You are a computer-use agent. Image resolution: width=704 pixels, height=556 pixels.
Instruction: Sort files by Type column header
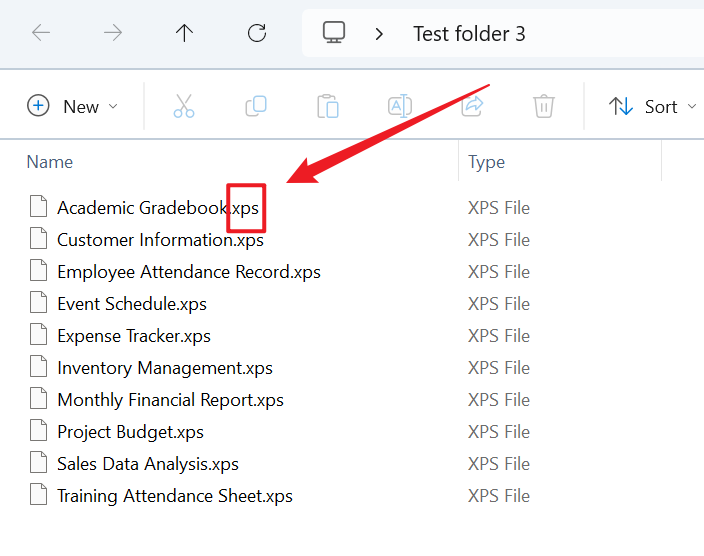[x=487, y=162]
